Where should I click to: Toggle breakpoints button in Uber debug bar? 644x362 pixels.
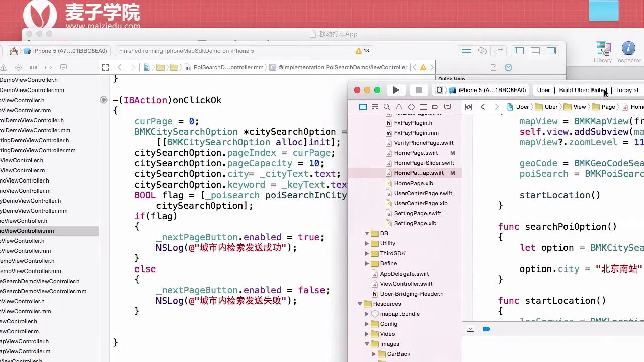[x=487, y=329]
